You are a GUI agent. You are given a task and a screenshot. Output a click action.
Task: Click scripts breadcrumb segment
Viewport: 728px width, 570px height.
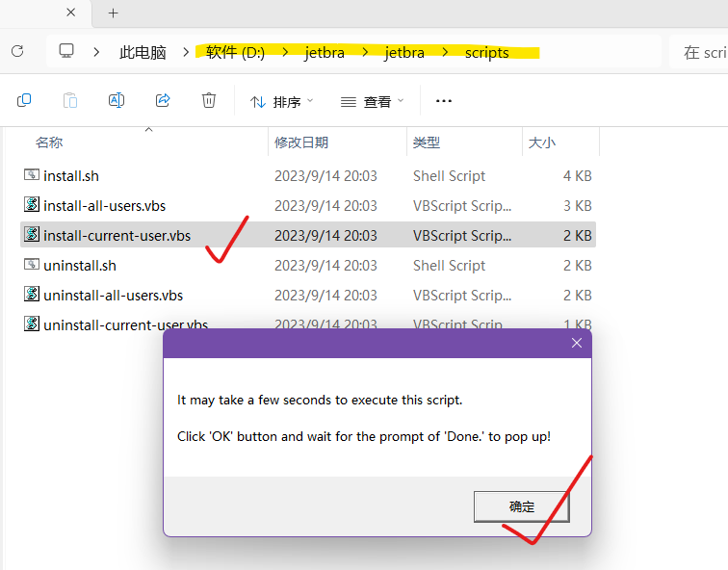[x=486, y=52]
